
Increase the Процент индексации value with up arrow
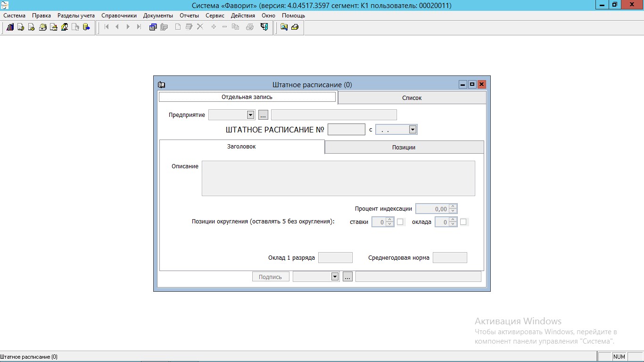pos(453,206)
